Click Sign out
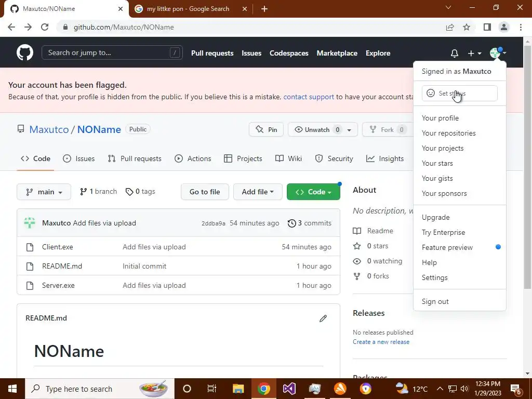 tap(435, 301)
